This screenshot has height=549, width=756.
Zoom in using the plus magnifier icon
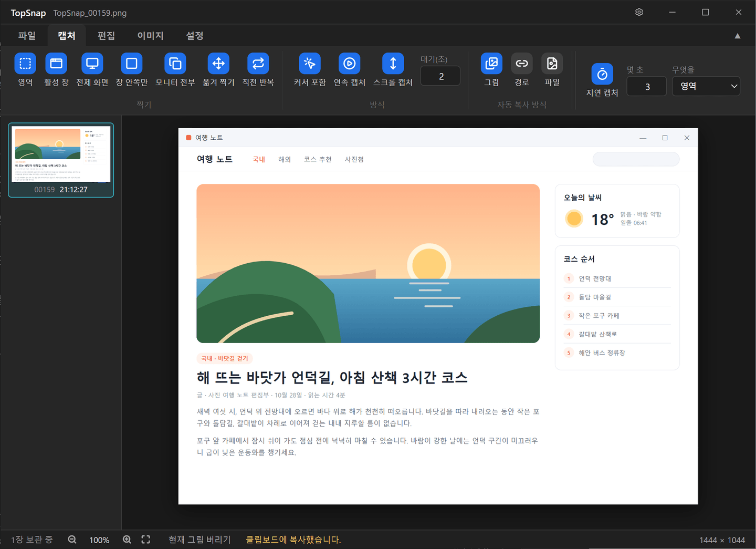127,540
